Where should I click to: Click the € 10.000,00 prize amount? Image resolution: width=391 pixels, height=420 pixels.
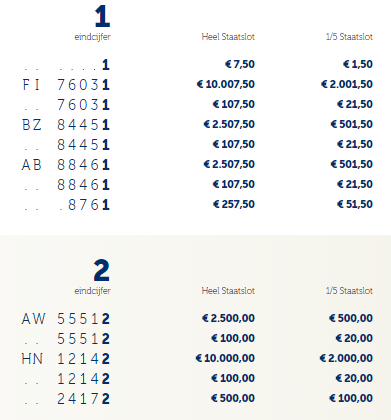pyautogui.click(x=225, y=358)
